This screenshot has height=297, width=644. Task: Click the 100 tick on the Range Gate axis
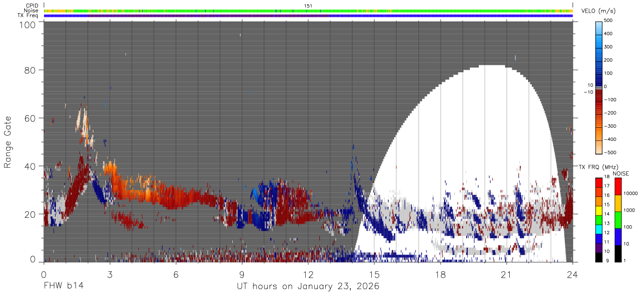pyautogui.click(x=27, y=25)
